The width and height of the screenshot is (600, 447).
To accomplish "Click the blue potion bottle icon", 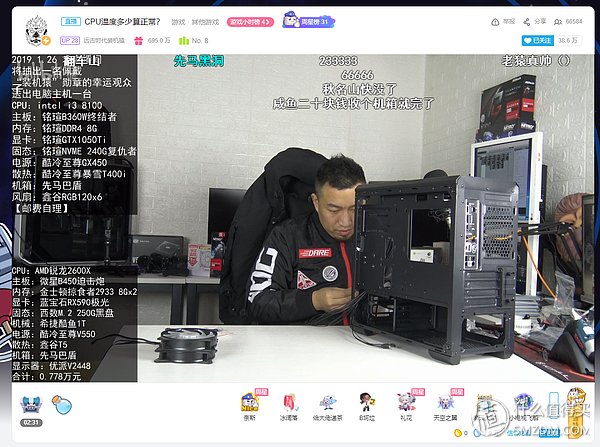I will tap(62, 405).
